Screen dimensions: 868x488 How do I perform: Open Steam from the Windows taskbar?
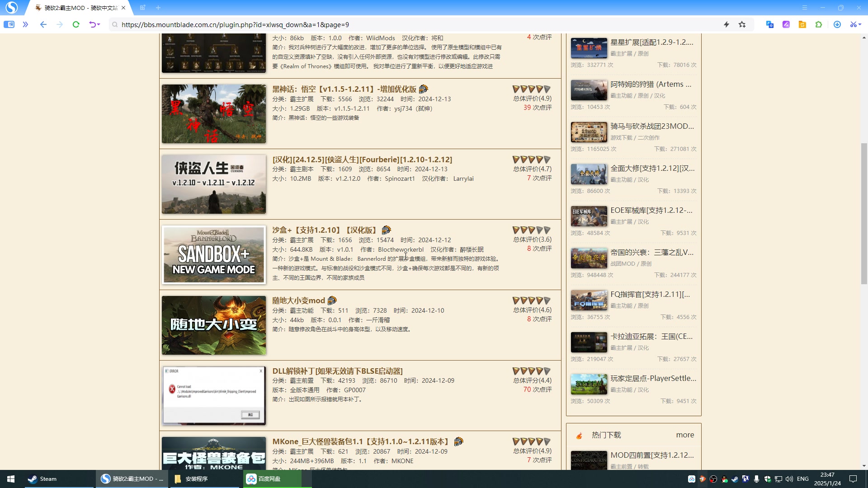(x=42, y=479)
